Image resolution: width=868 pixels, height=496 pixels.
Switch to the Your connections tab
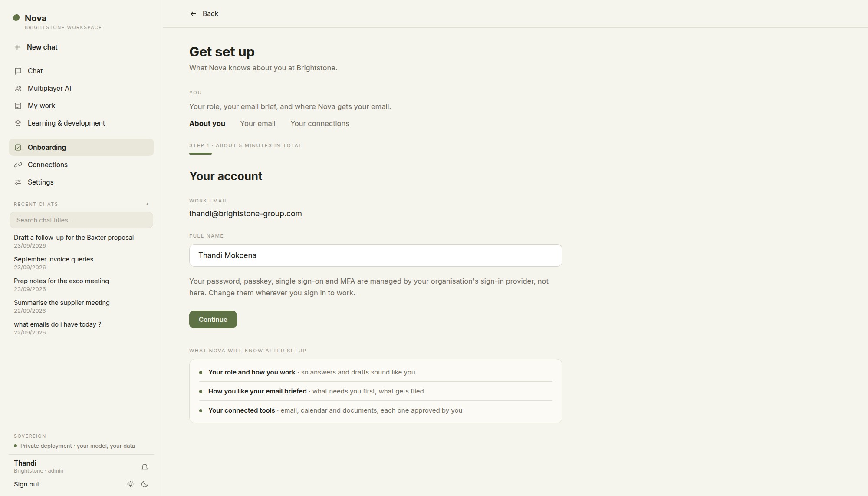pyautogui.click(x=320, y=124)
